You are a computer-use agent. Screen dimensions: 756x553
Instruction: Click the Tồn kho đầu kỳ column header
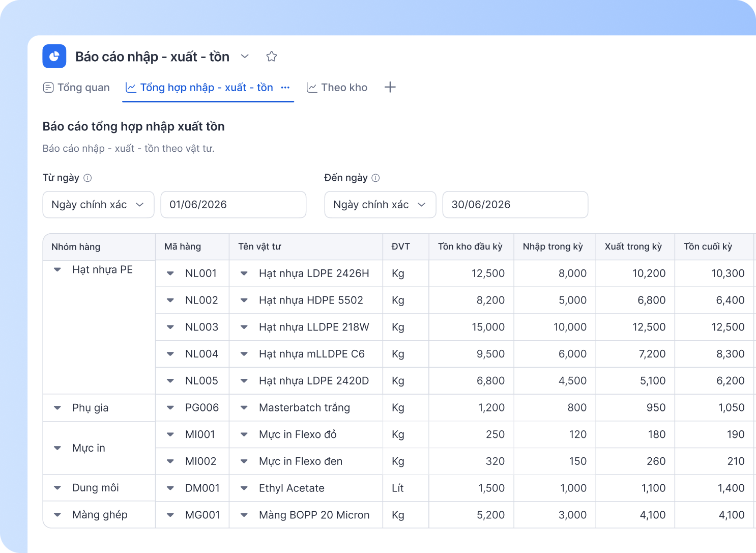coord(471,247)
